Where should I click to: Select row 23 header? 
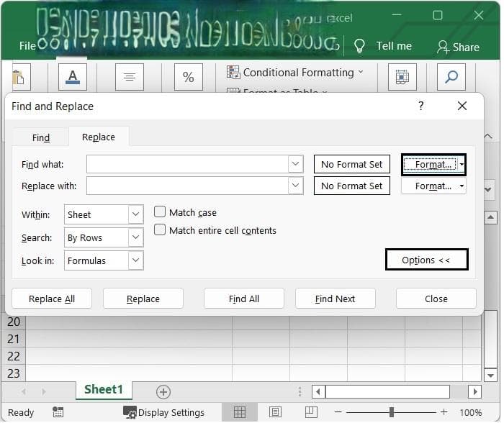tap(14, 373)
